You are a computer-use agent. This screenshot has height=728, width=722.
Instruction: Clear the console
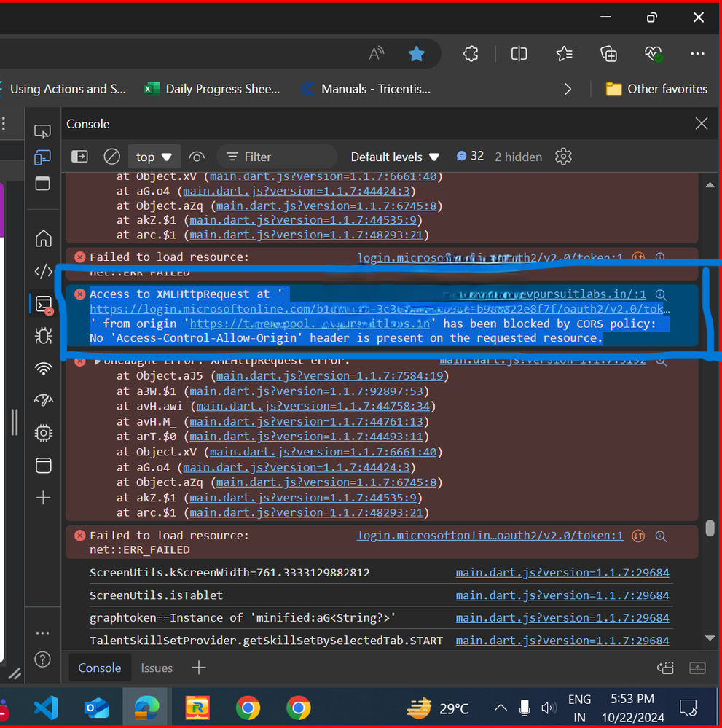(111, 157)
